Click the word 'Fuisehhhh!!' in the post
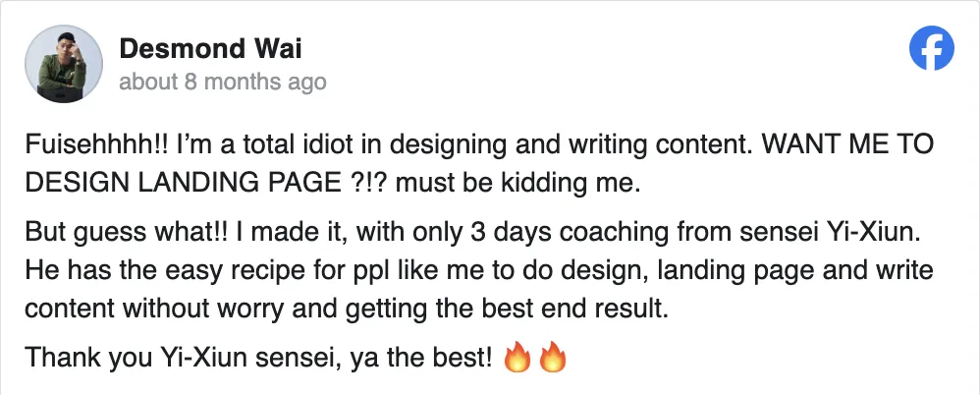980x395 pixels. click(85, 146)
